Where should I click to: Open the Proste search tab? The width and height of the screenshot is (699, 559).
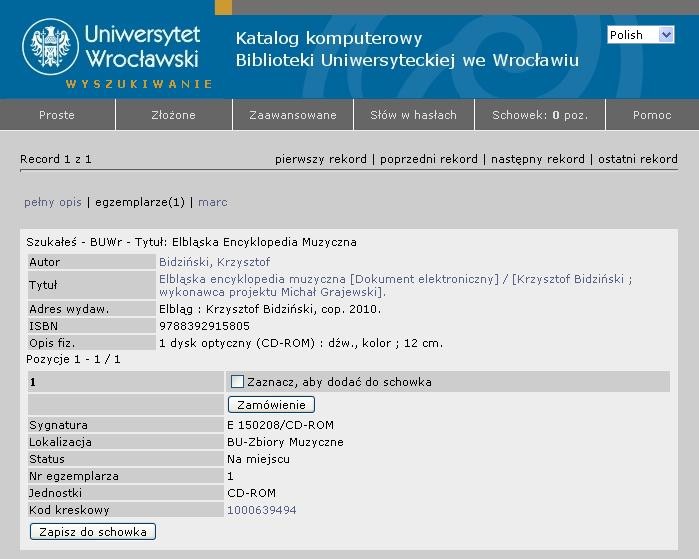[x=57, y=115]
